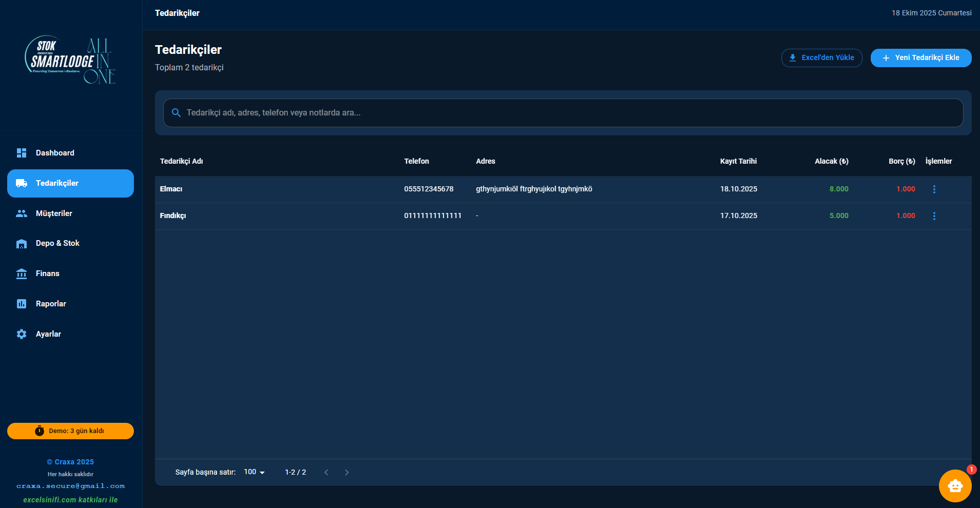Go to previous page of suppliers

tap(326, 472)
